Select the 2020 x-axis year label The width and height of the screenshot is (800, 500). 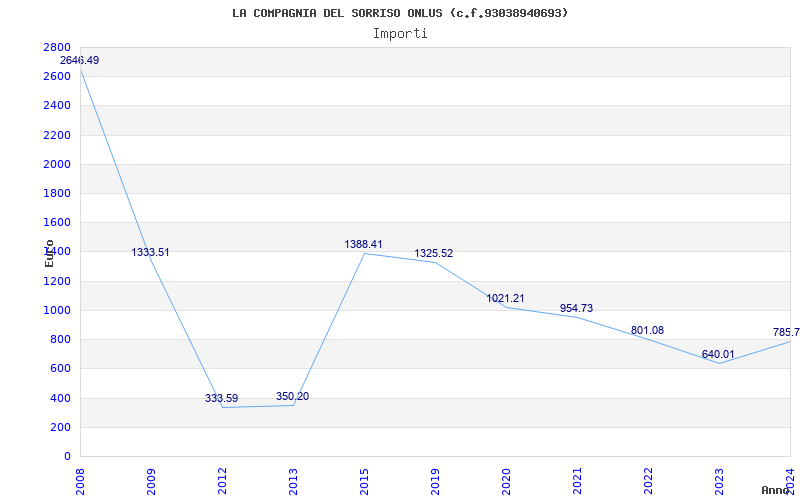[505, 482]
